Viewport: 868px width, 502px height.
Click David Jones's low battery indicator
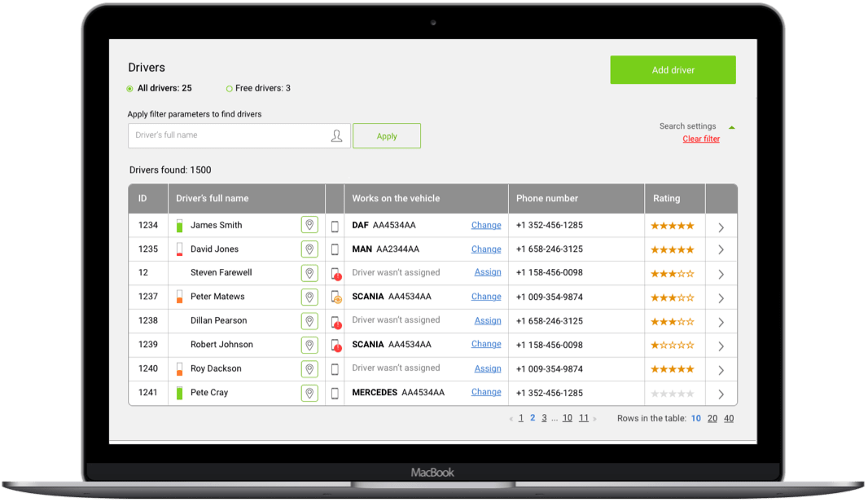coord(179,249)
